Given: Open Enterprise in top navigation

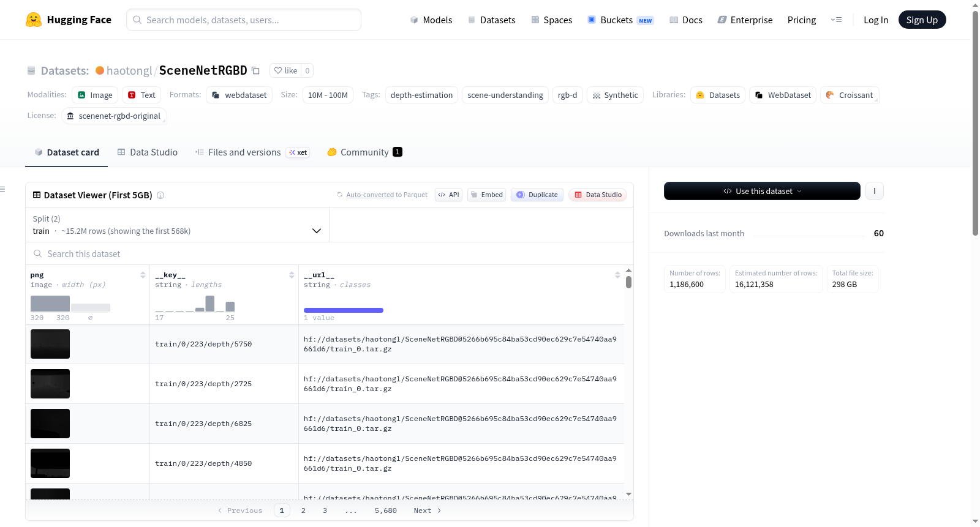Looking at the screenshot, I should tap(745, 20).
